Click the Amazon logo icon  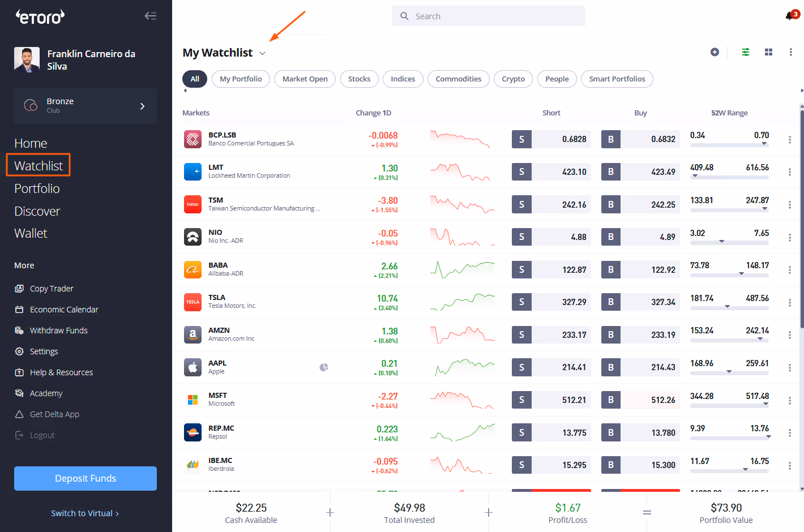[x=193, y=334]
